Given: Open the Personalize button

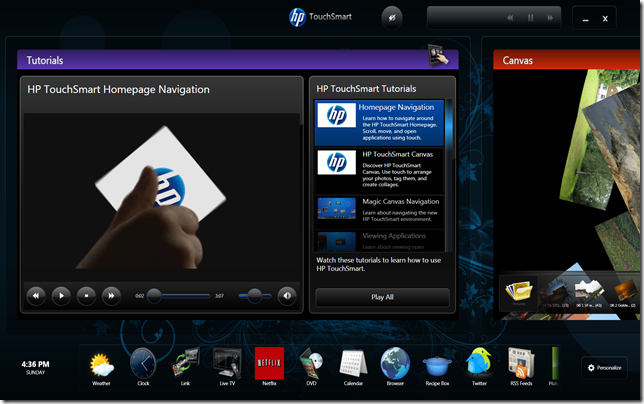Looking at the screenshot, I should coord(604,368).
